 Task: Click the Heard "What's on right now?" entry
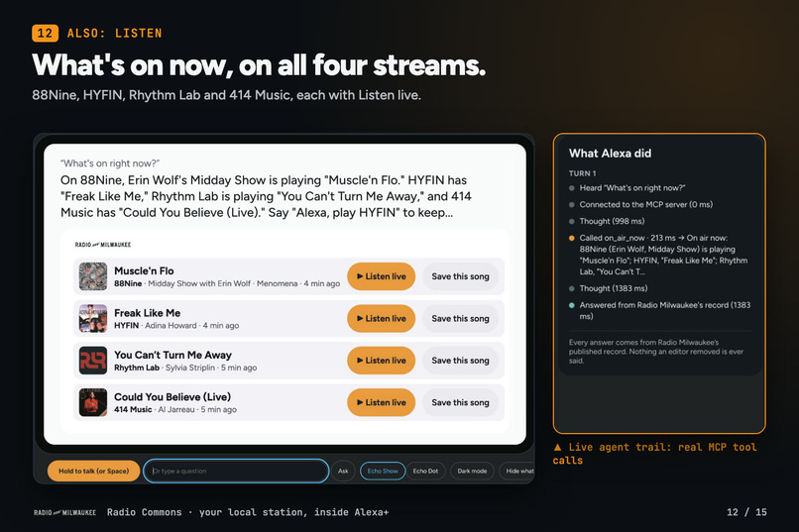632,188
